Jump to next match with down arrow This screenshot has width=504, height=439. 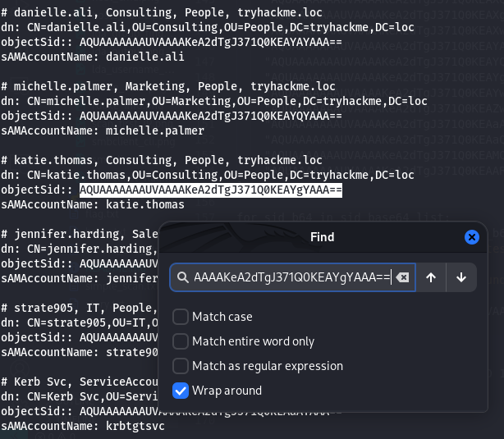[x=460, y=277]
